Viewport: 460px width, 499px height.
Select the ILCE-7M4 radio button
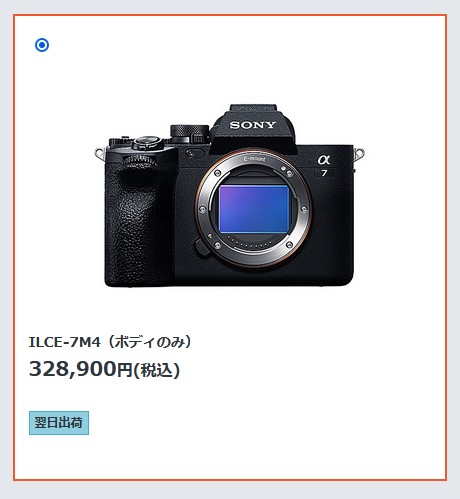(42, 45)
